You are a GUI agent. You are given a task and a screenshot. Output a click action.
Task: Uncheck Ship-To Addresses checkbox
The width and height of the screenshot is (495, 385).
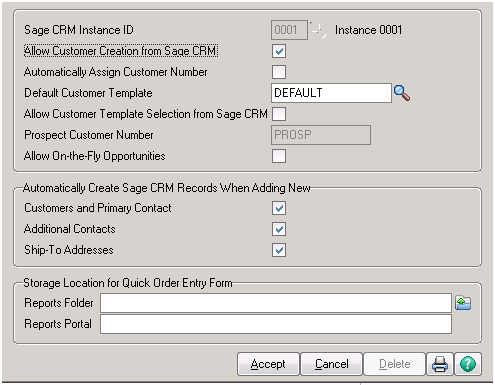(279, 250)
